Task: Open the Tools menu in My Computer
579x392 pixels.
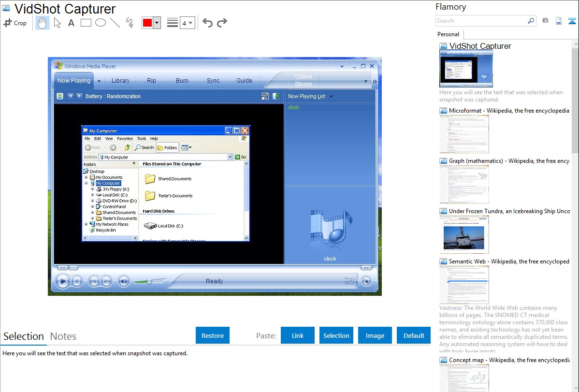Action: (142, 139)
